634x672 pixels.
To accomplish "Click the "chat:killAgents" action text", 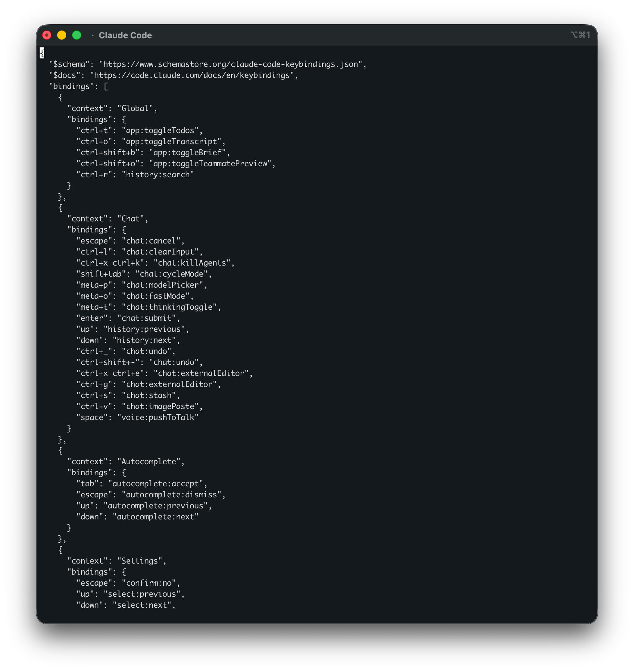I will (x=192, y=263).
